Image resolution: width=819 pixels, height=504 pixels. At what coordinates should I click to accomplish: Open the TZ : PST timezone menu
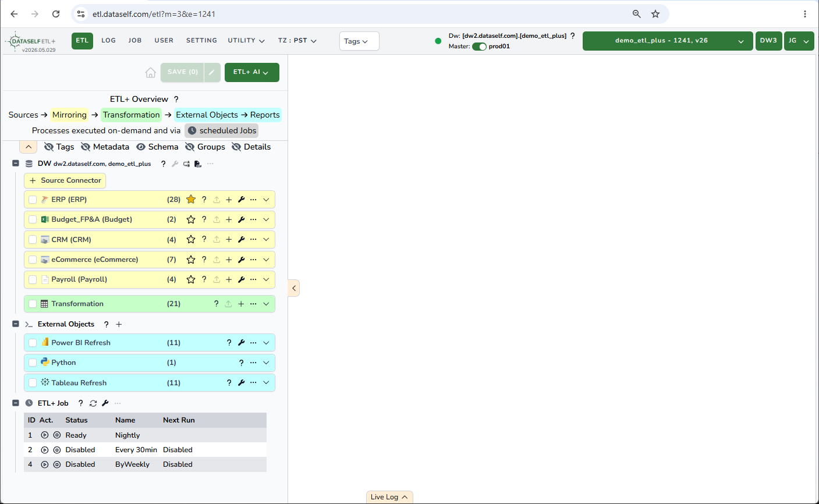coord(297,41)
